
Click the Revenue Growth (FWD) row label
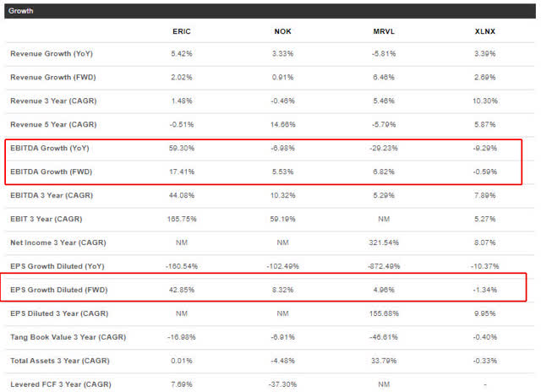point(52,77)
